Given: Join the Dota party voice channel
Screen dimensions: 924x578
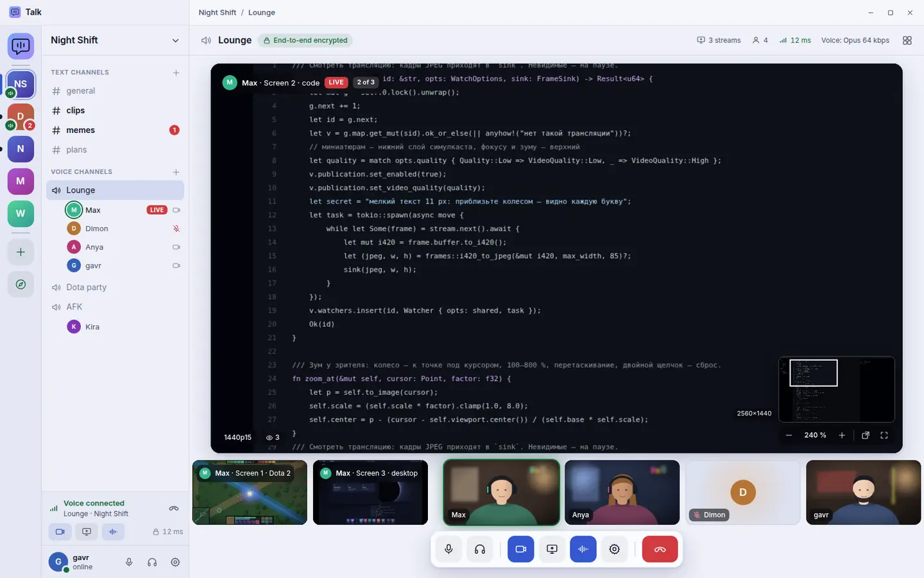Looking at the screenshot, I should point(116,288).
